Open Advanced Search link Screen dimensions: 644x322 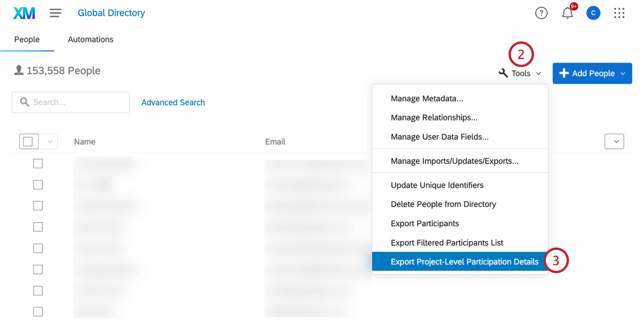[173, 102]
